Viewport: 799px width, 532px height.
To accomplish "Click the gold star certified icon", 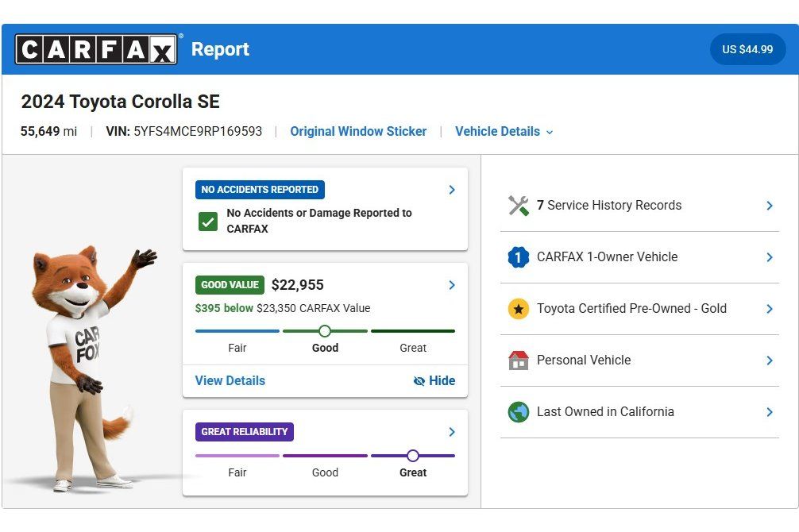I will tap(518, 308).
